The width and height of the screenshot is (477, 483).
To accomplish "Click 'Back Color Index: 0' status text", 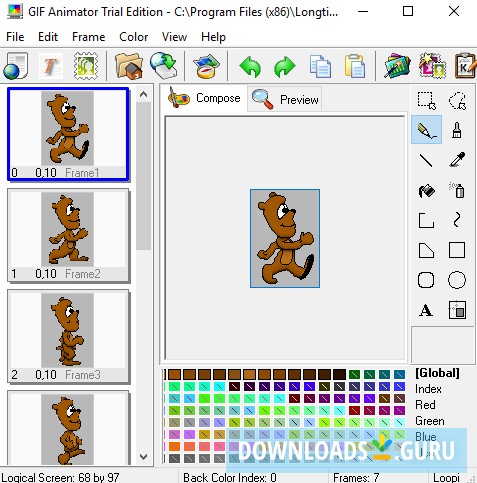I will (x=230, y=477).
